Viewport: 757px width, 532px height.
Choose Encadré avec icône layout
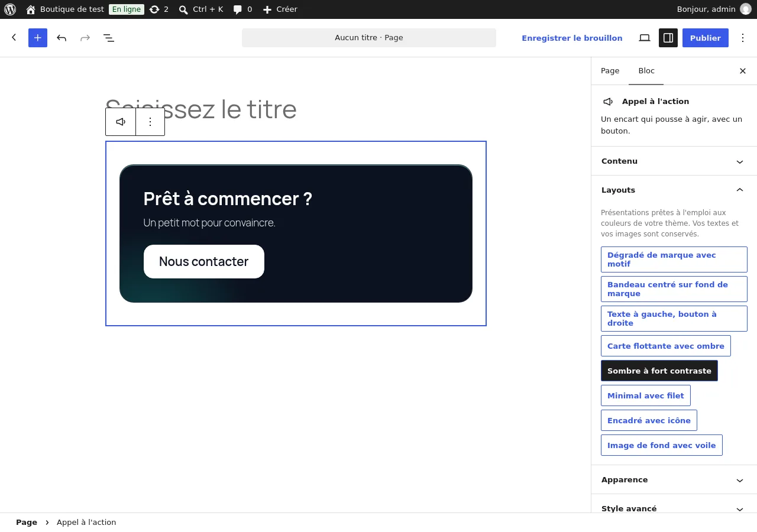point(649,420)
